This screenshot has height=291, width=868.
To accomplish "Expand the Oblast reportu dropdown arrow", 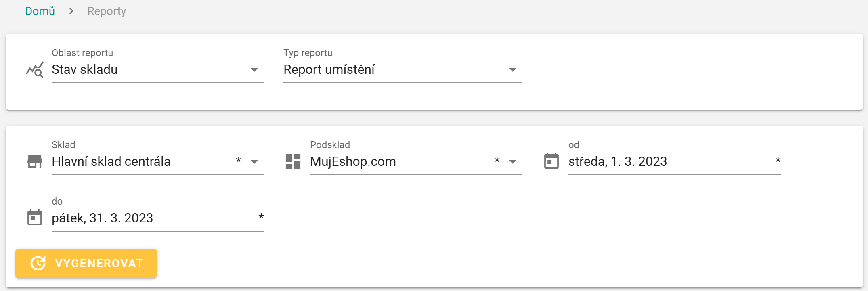I will (x=254, y=70).
